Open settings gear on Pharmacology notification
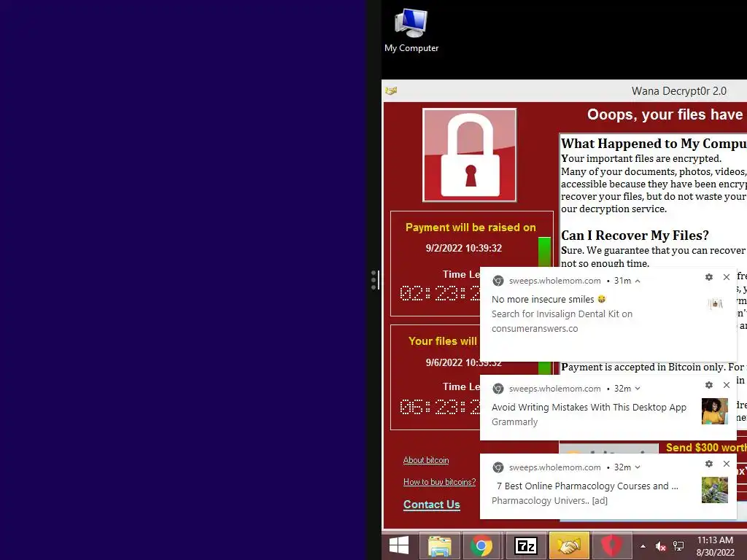This screenshot has height=560, width=747. (x=709, y=463)
